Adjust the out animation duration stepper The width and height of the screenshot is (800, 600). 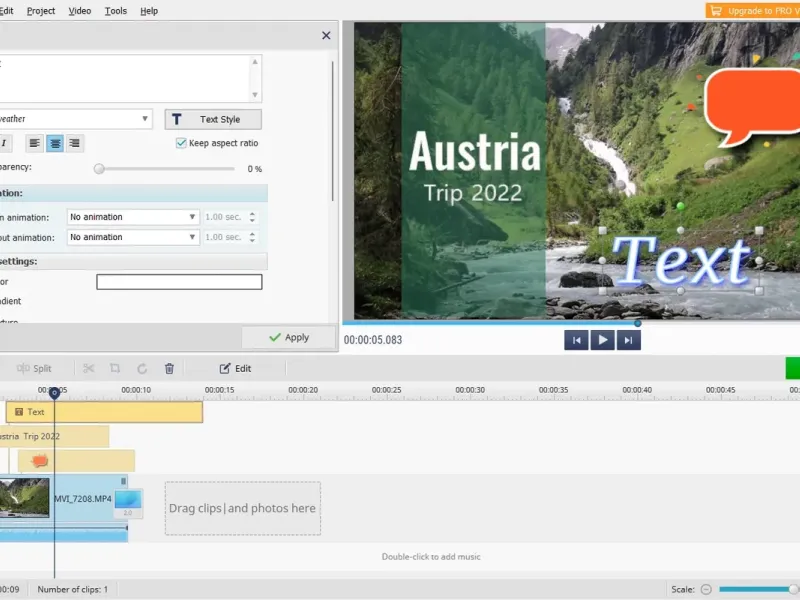(x=252, y=237)
